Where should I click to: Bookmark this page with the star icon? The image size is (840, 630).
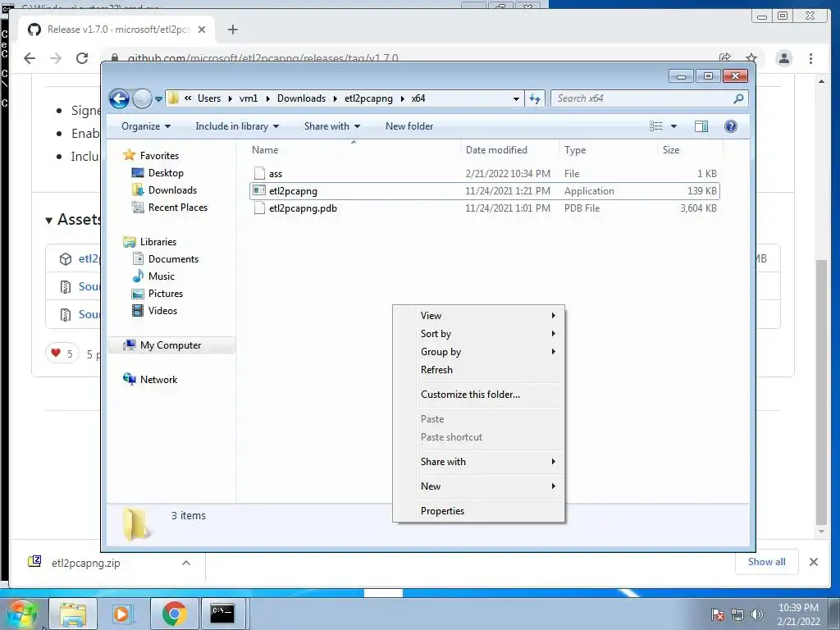[x=751, y=57]
